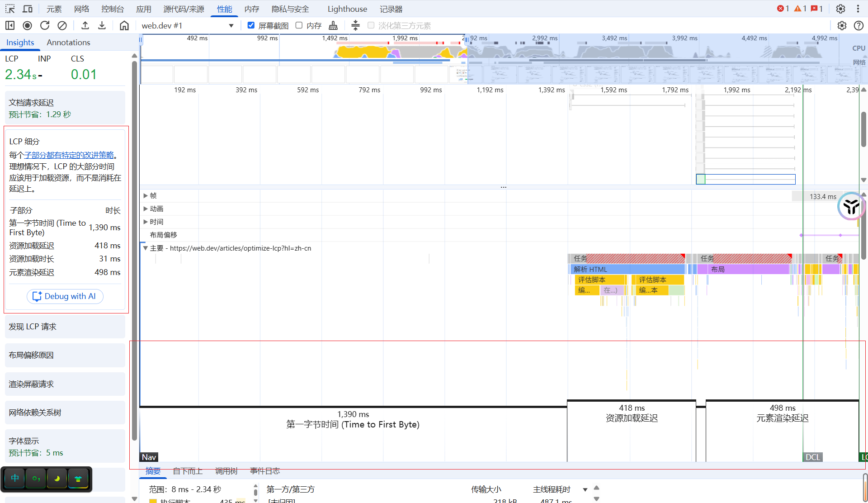Click the home icon in performance toolbar
The width and height of the screenshot is (868, 503).
point(124,26)
